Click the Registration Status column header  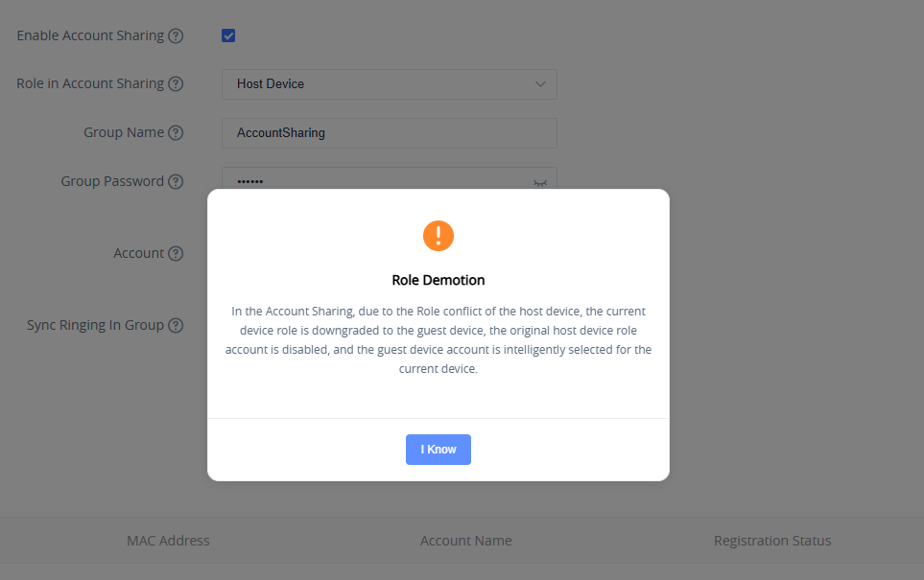coord(772,541)
